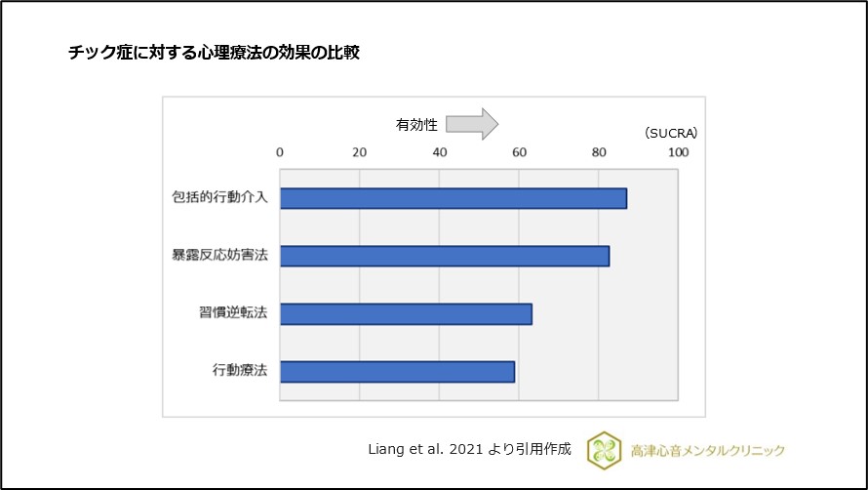Click the 包括的行動介入 category label

click(x=219, y=197)
